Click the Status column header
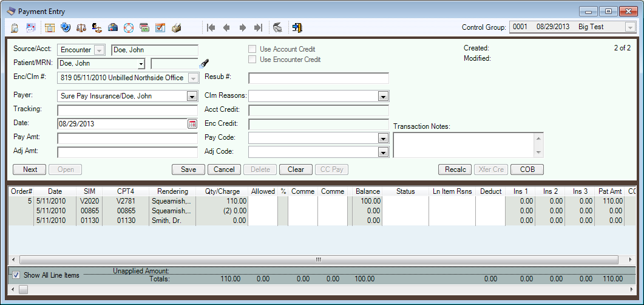 405,191
